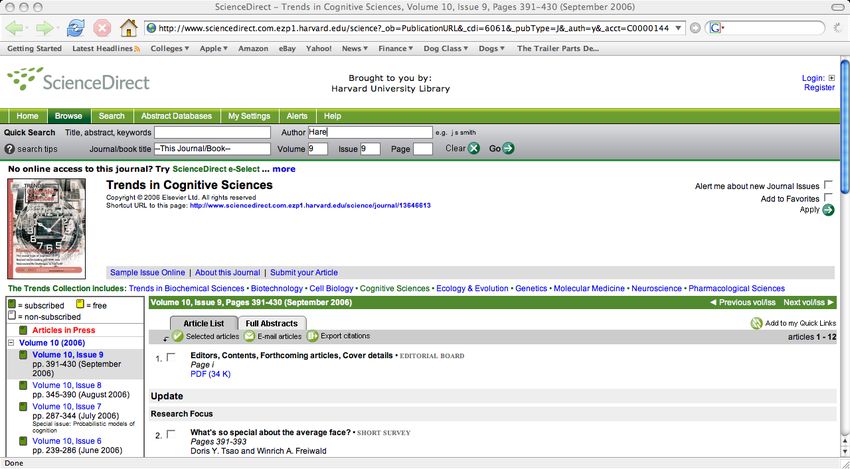Go back with the browser Back arrow
This screenshot has height=469, width=850.
point(15,28)
